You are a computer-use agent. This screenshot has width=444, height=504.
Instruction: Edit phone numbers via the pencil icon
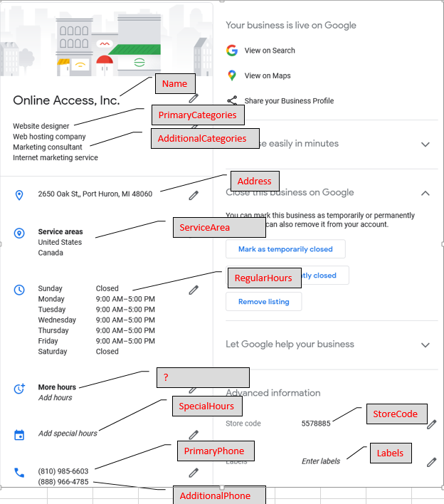(x=194, y=472)
